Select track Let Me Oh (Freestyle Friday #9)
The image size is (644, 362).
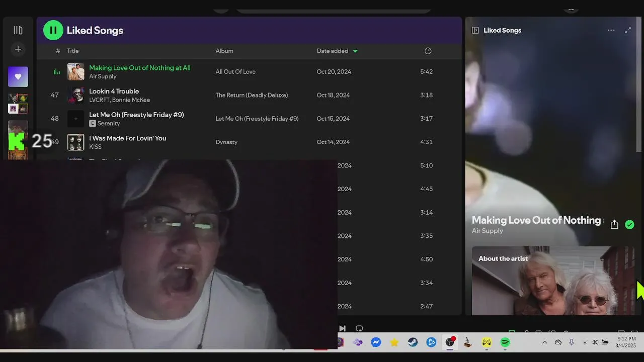tap(136, 115)
